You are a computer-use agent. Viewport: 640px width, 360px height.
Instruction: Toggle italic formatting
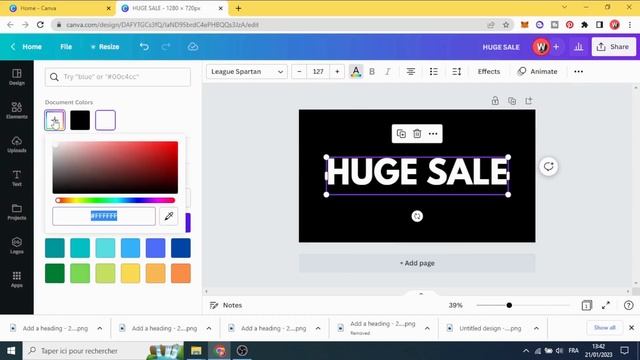pos(388,72)
